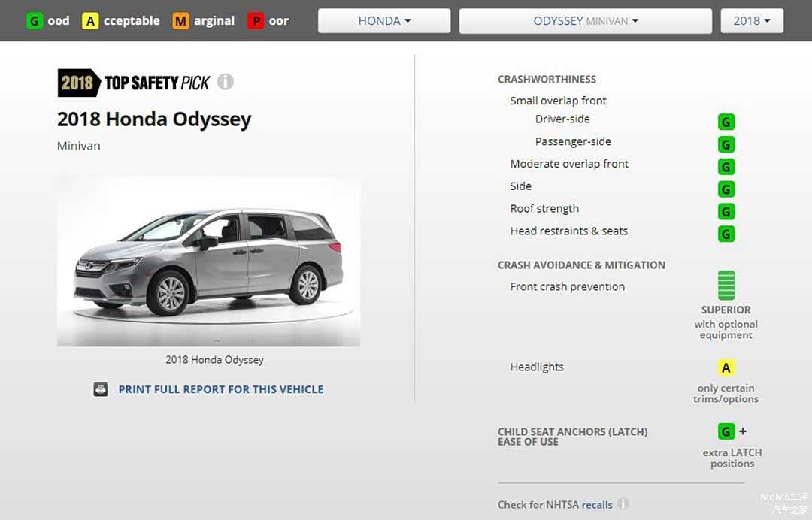Open the HONDA make dropdown

[x=384, y=21]
